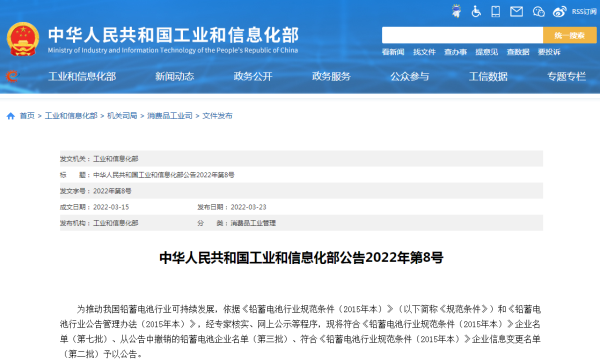Open the Weibo icon
Image resolution: width=600 pixels, height=362 pixels.
(559, 11)
